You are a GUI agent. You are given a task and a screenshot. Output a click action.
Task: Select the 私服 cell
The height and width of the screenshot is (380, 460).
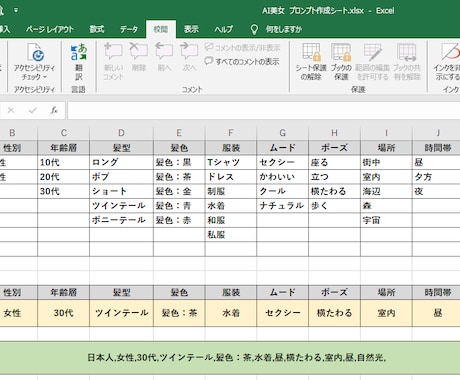coord(231,235)
